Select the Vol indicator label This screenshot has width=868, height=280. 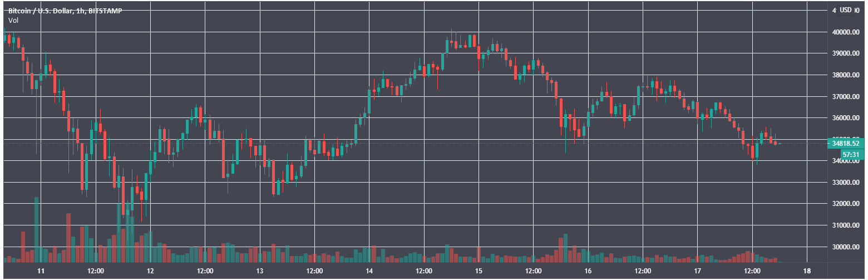(13, 20)
